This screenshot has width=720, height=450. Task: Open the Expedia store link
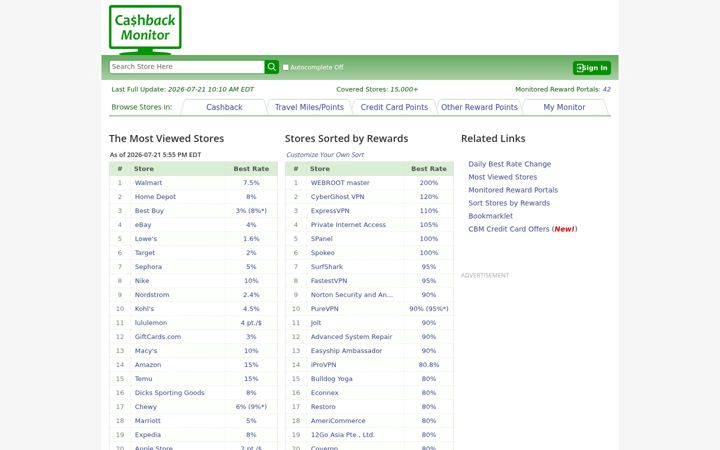[147, 435]
